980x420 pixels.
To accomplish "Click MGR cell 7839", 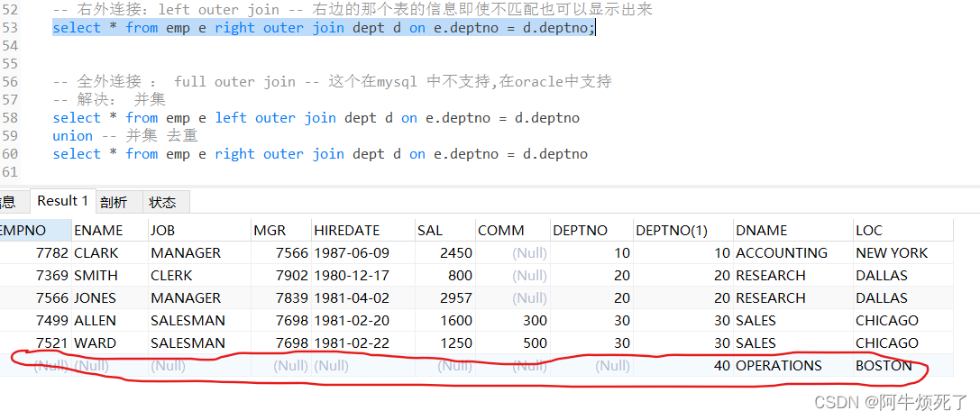I will [x=280, y=297].
